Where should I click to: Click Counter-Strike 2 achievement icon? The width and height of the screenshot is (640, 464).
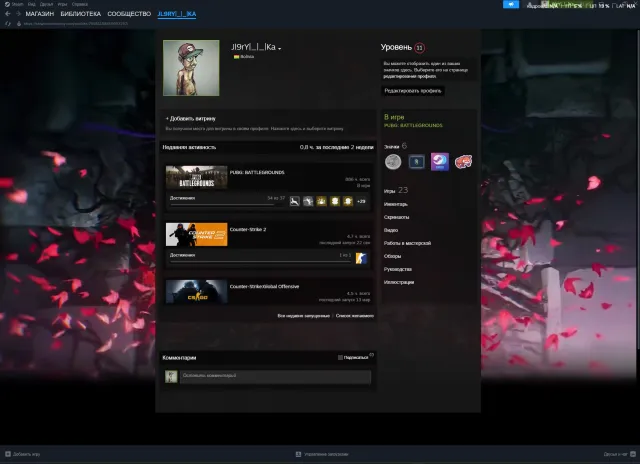point(361,258)
